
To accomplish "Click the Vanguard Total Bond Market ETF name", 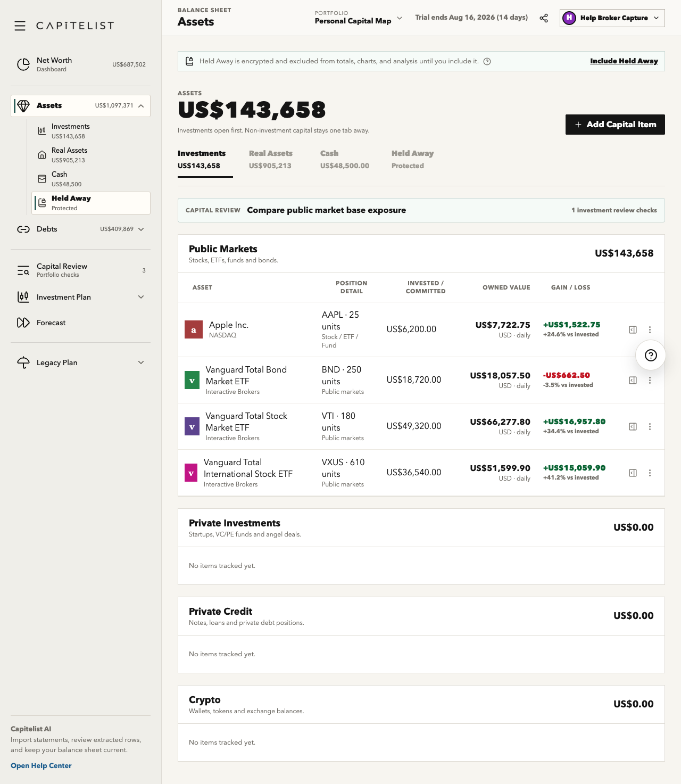I will coord(246,375).
